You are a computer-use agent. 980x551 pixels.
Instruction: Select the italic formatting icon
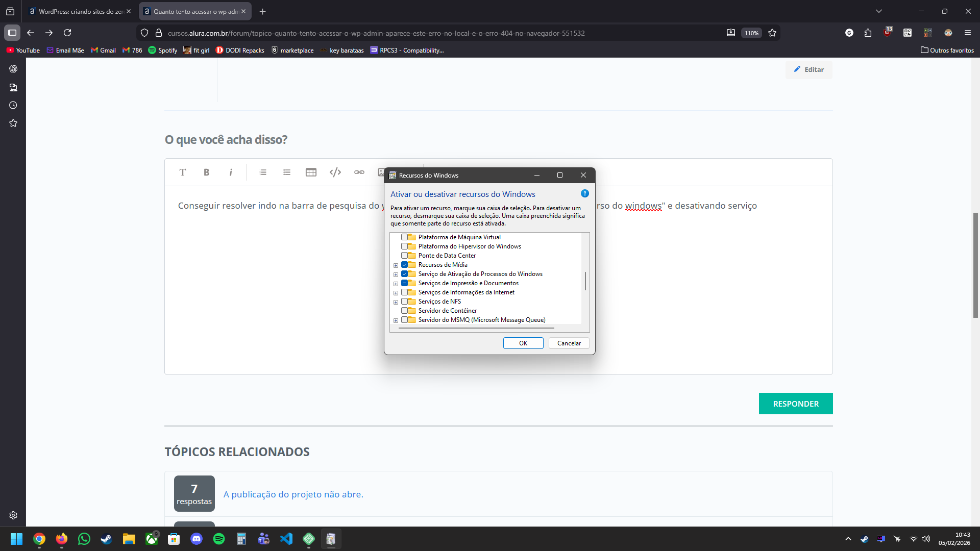click(231, 172)
